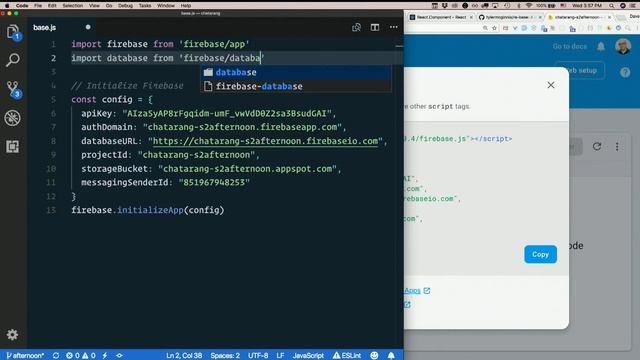Open the databaseURL firebaseio.com link in code
The height and width of the screenshot is (360, 640).
(x=265, y=141)
